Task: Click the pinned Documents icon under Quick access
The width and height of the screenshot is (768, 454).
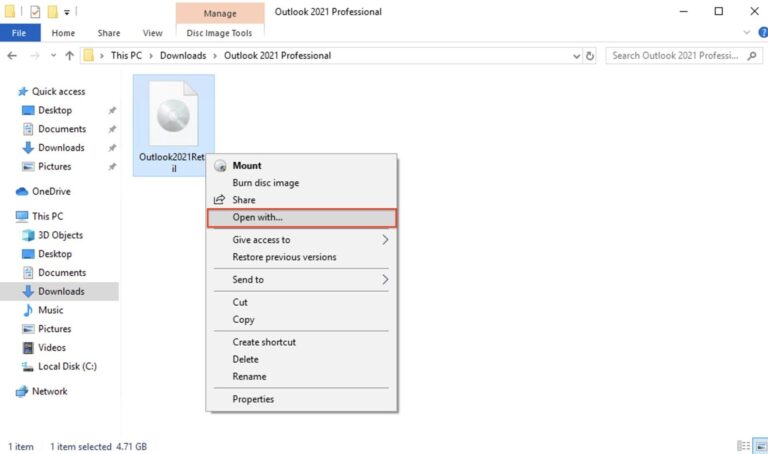Action: (28, 129)
